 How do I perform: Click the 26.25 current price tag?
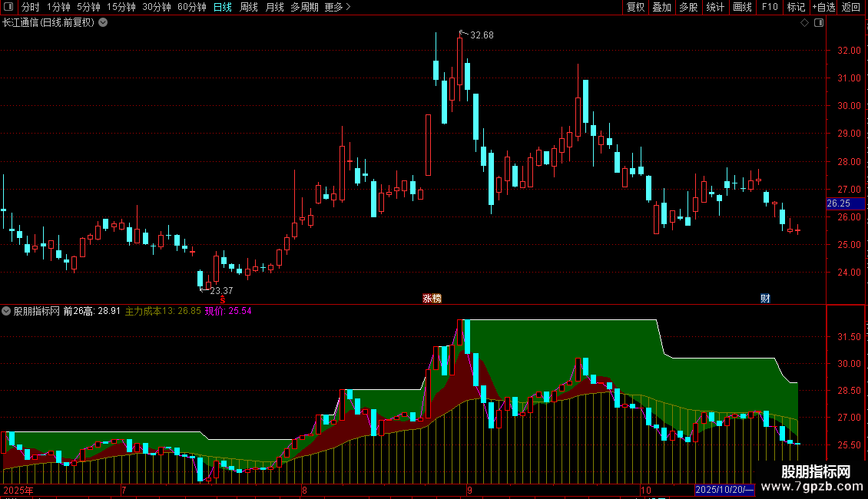(x=845, y=203)
